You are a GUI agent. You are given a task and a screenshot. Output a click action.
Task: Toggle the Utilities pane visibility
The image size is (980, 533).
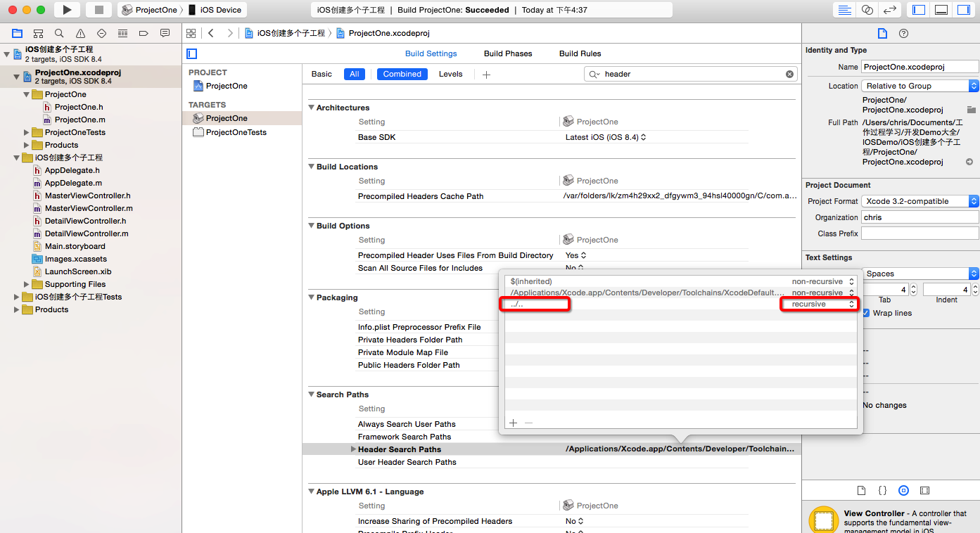tap(964, 10)
